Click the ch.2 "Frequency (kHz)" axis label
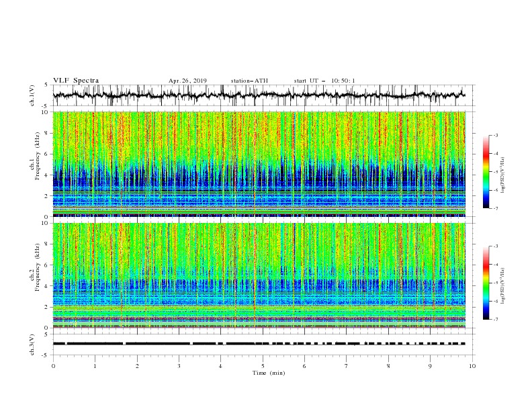 (x=38, y=267)
